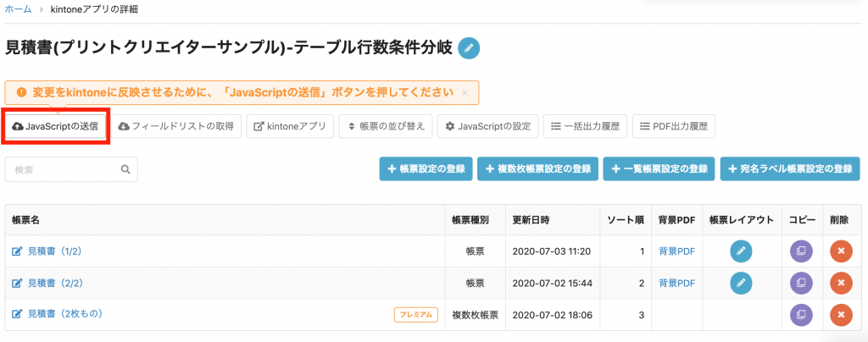Click 帳票設定の登録 button
Viewport: 868px width, 342px height.
(x=426, y=169)
